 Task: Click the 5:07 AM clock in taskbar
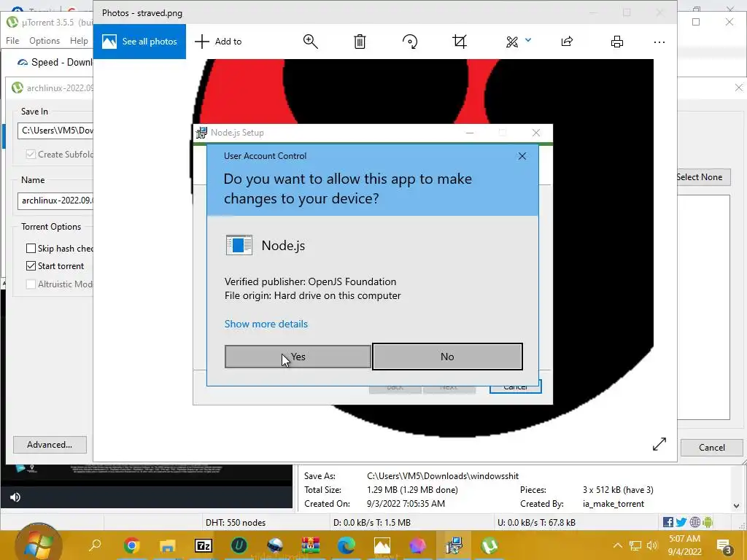[684, 539]
